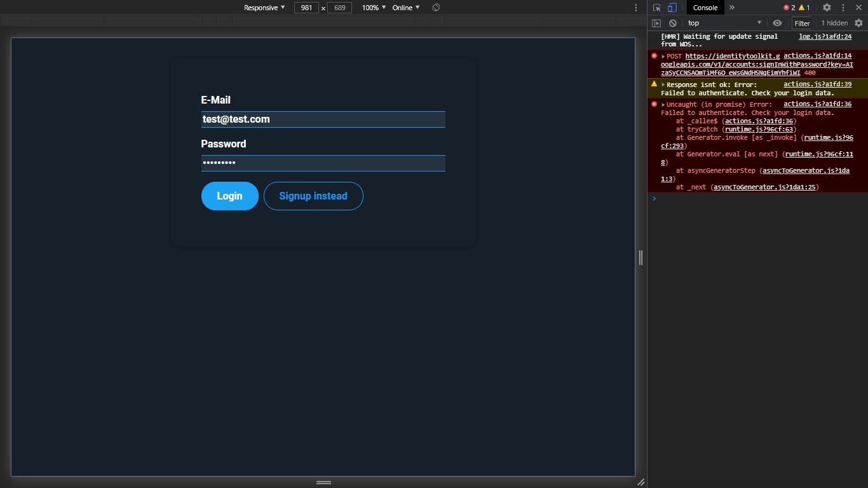Open the Responsive device dropdown
Screen dimensions: 868x488
click(x=264, y=8)
